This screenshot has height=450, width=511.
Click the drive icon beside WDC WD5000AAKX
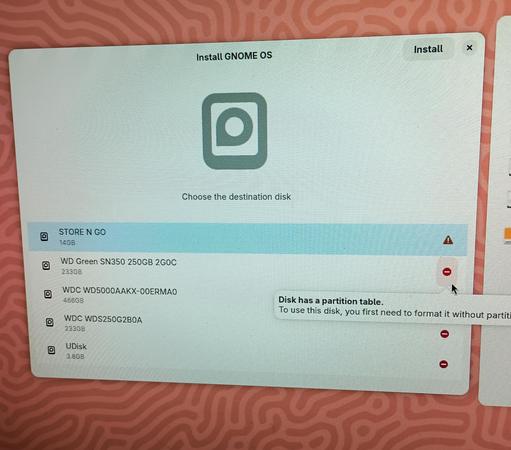[x=48, y=294]
